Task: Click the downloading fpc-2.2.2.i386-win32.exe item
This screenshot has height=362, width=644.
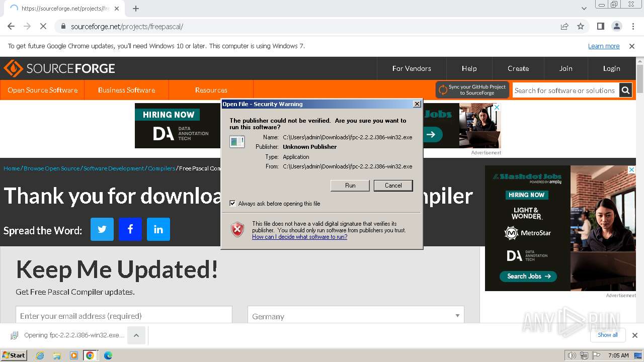Action: [x=66, y=335]
